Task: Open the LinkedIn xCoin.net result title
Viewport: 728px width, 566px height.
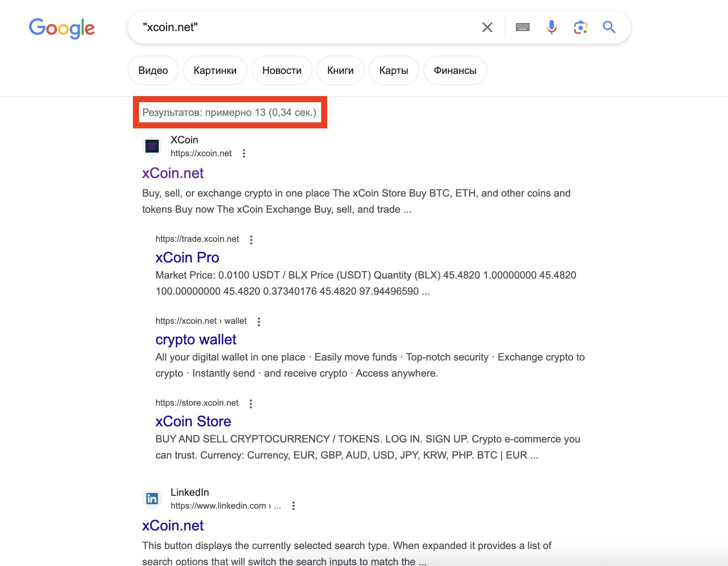Action: [x=173, y=526]
